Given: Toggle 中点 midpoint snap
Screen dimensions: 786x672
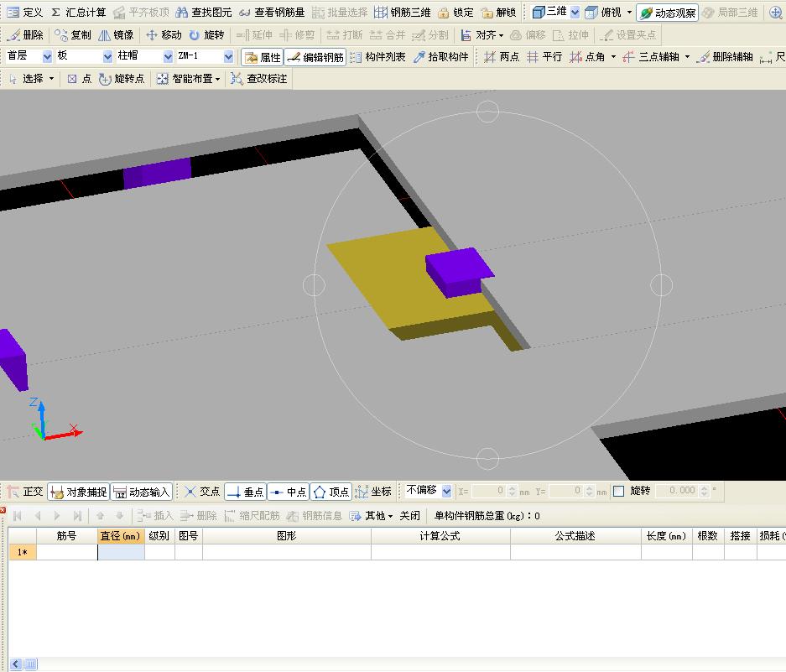Looking at the screenshot, I should (289, 492).
